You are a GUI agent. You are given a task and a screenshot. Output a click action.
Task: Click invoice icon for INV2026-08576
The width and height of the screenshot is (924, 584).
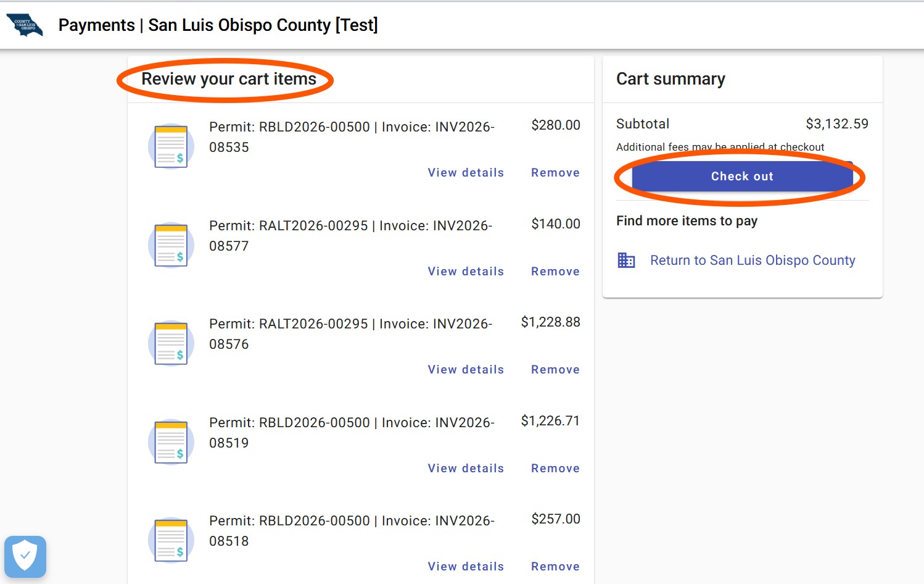(171, 343)
